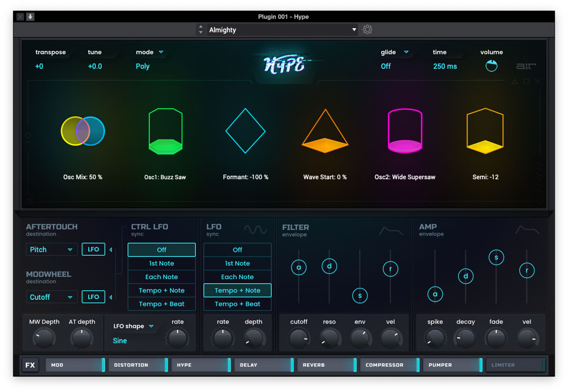The width and height of the screenshot is (568, 392).
Task: Click the Osc Mix overlapping circles icon
Action: 83,131
